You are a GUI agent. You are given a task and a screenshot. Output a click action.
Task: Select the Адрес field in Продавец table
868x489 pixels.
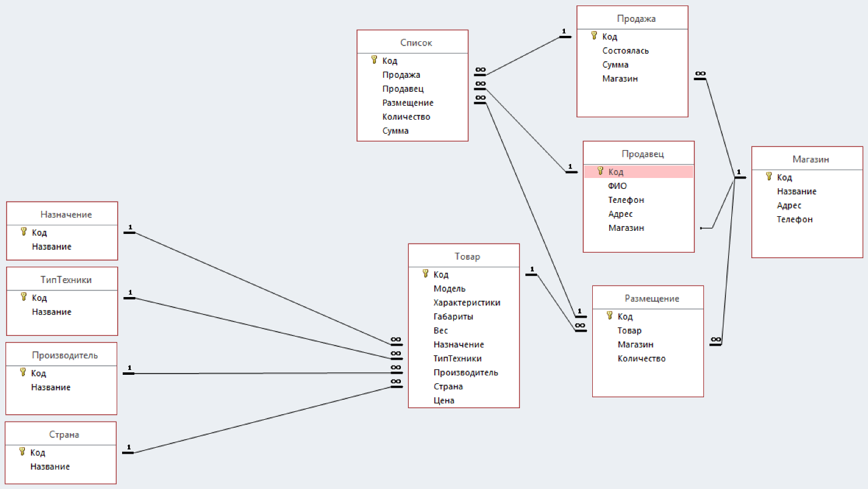(x=638, y=214)
